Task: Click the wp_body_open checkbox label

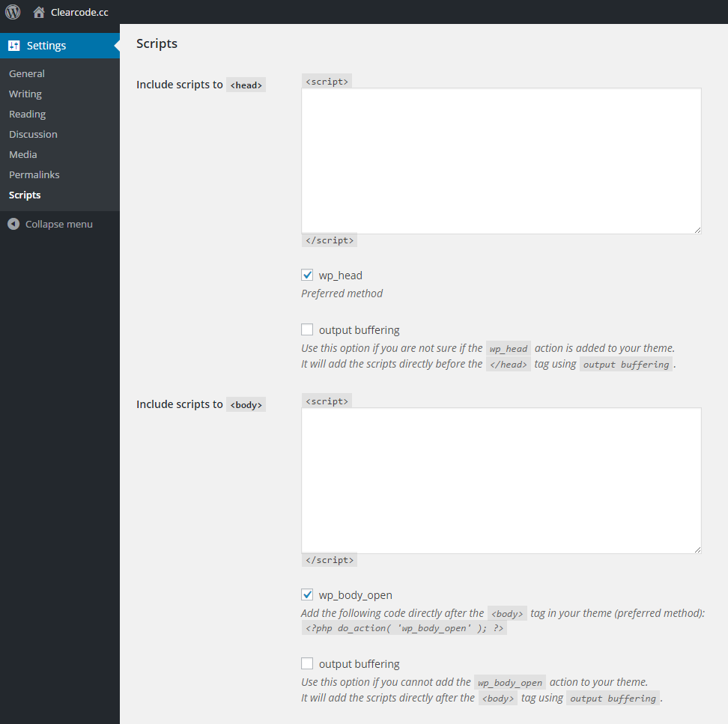Action: point(356,595)
